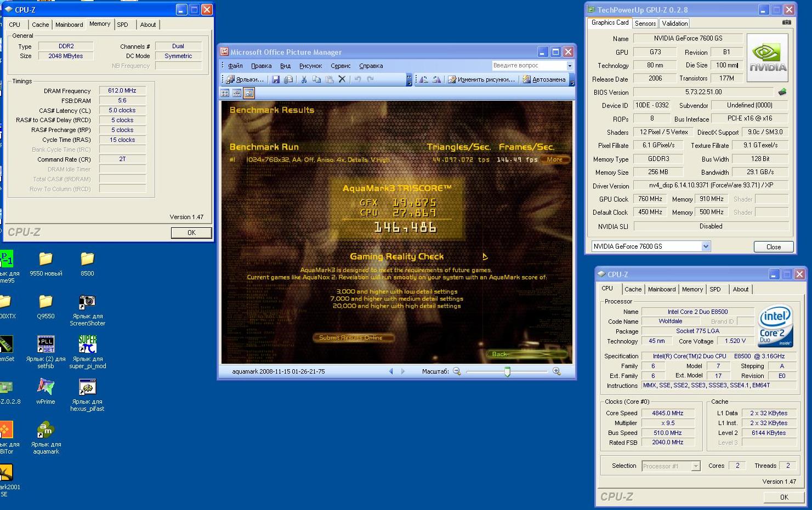Switch to Filmstrip view in Picture Manager

(237, 93)
